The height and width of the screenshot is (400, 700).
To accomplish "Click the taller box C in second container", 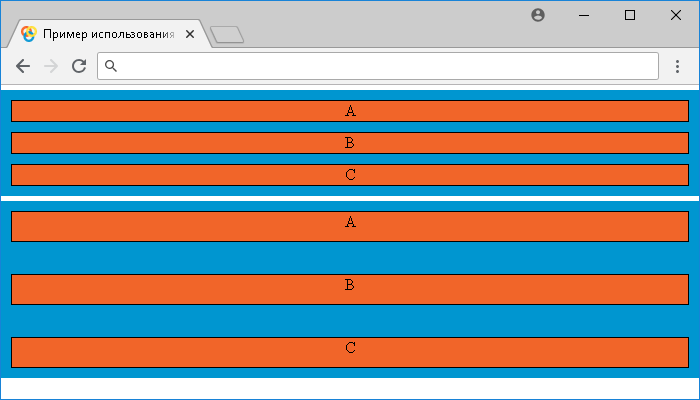I will coord(350,352).
